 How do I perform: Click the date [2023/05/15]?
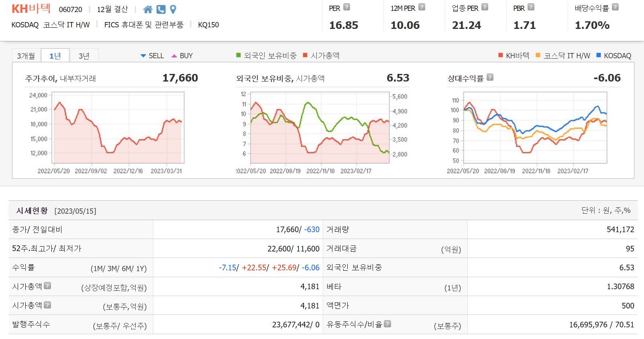tap(75, 211)
